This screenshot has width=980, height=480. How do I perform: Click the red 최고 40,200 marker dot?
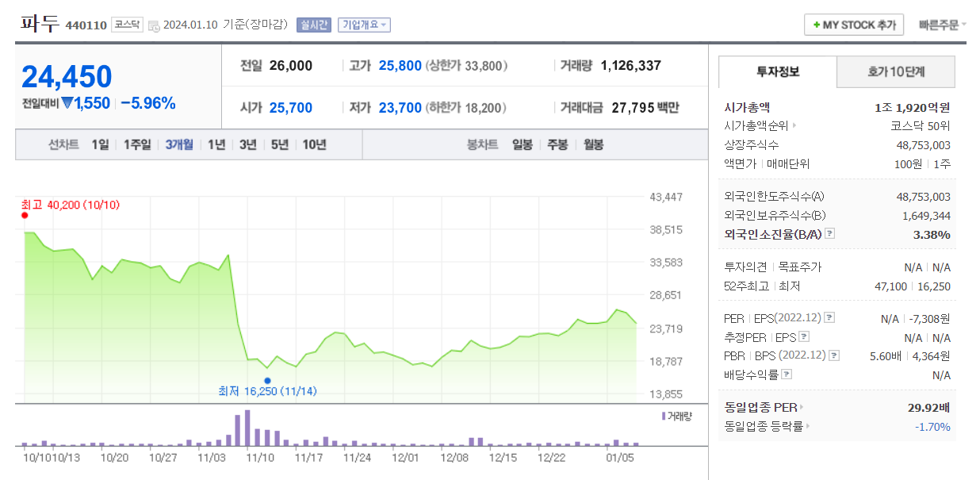pyautogui.click(x=25, y=215)
